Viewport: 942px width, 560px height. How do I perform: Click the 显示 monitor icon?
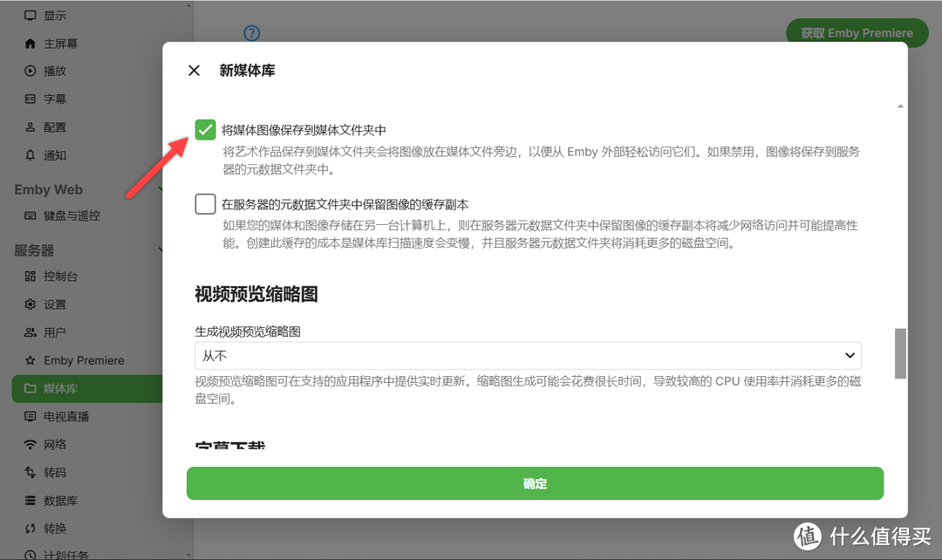coord(30,16)
